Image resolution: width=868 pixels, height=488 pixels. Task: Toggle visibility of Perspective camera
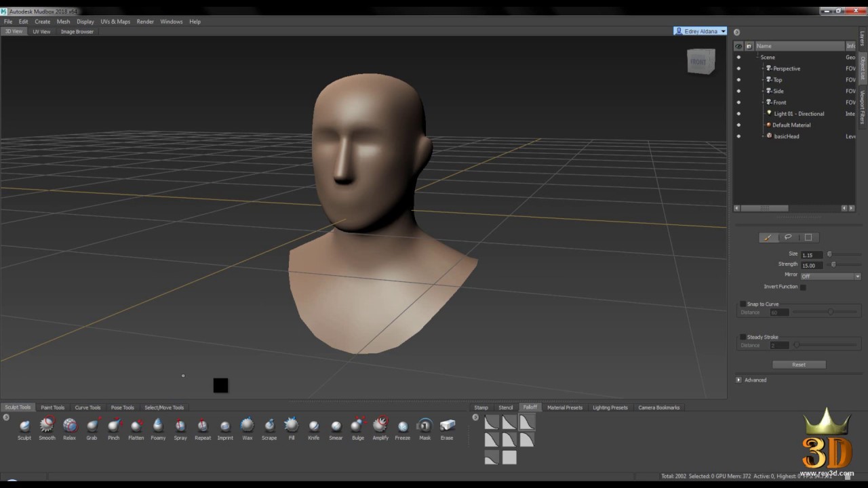coord(738,68)
